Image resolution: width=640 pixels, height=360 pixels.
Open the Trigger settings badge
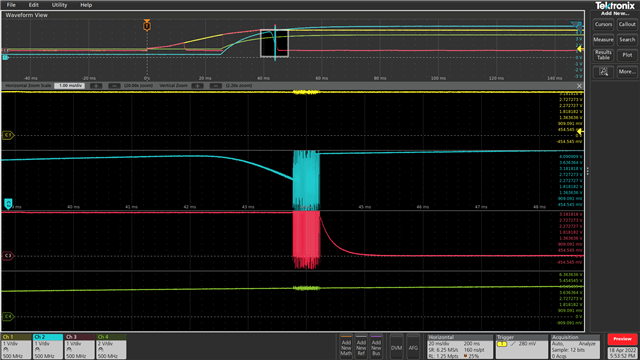coord(522,347)
